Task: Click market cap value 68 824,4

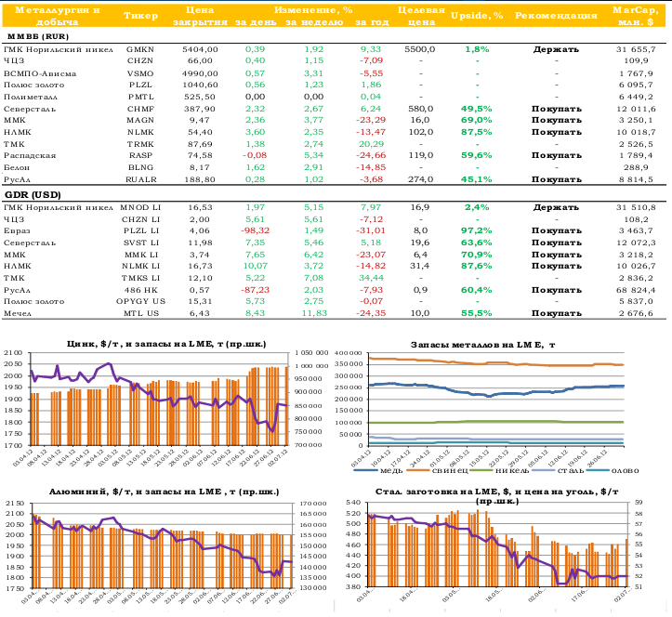Action: click(636, 290)
